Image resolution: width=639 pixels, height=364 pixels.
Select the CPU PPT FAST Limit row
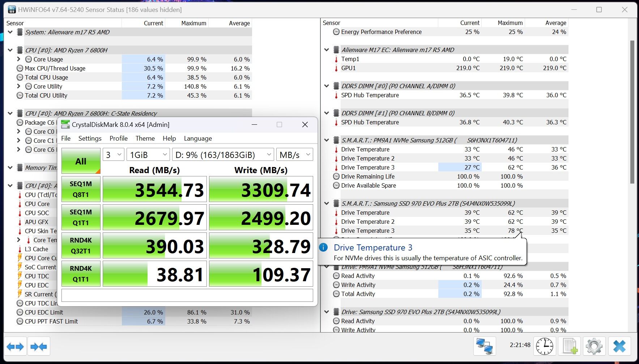pyautogui.click(x=134, y=321)
